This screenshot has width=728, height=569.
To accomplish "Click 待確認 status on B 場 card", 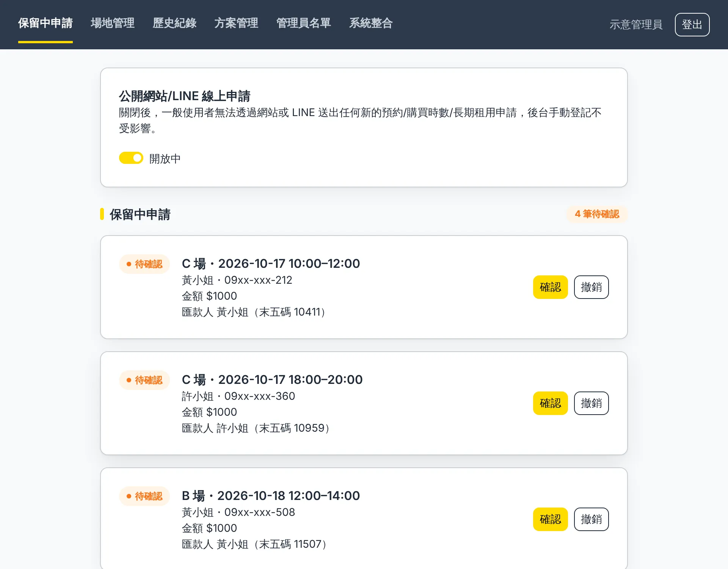I will click(x=144, y=496).
